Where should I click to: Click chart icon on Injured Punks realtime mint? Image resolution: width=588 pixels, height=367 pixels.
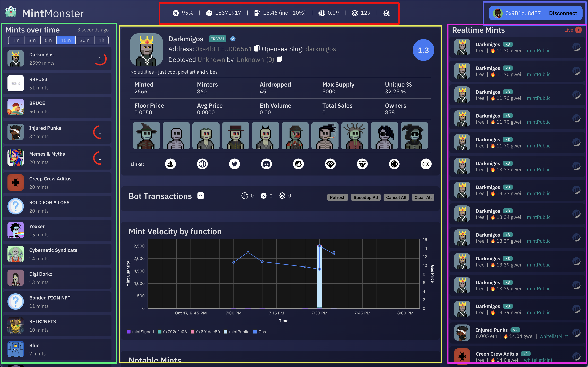(x=576, y=333)
